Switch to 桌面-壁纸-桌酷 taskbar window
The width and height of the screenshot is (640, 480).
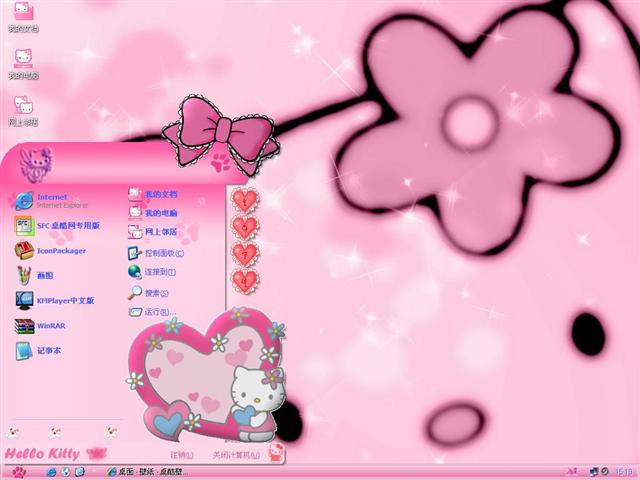[x=147, y=472]
